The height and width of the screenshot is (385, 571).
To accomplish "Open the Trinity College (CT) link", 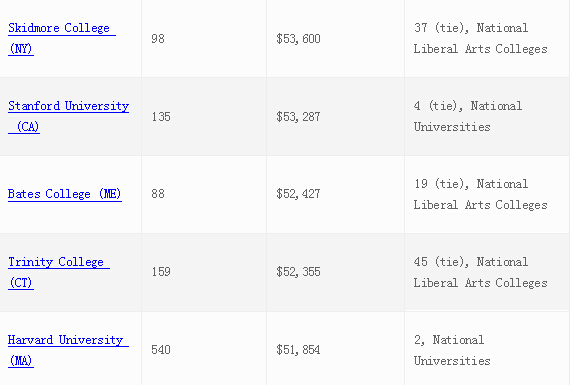I will [59, 272].
